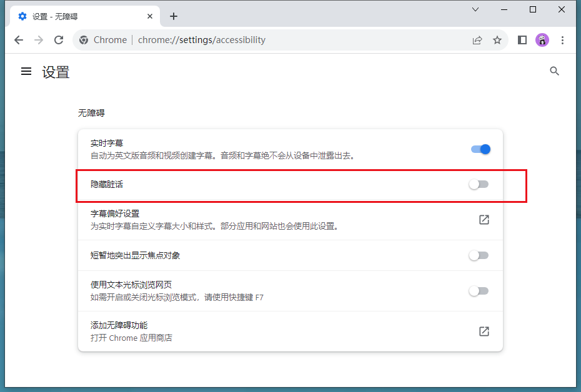
Task: Open Chrome's three-dot menu
Action: click(562, 40)
